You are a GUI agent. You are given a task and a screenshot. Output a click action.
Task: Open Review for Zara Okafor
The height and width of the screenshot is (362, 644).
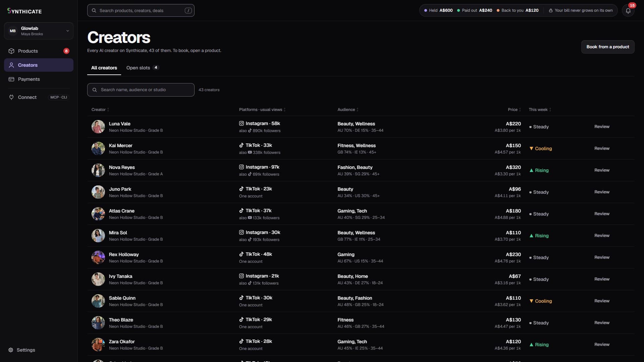pyautogui.click(x=602, y=345)
